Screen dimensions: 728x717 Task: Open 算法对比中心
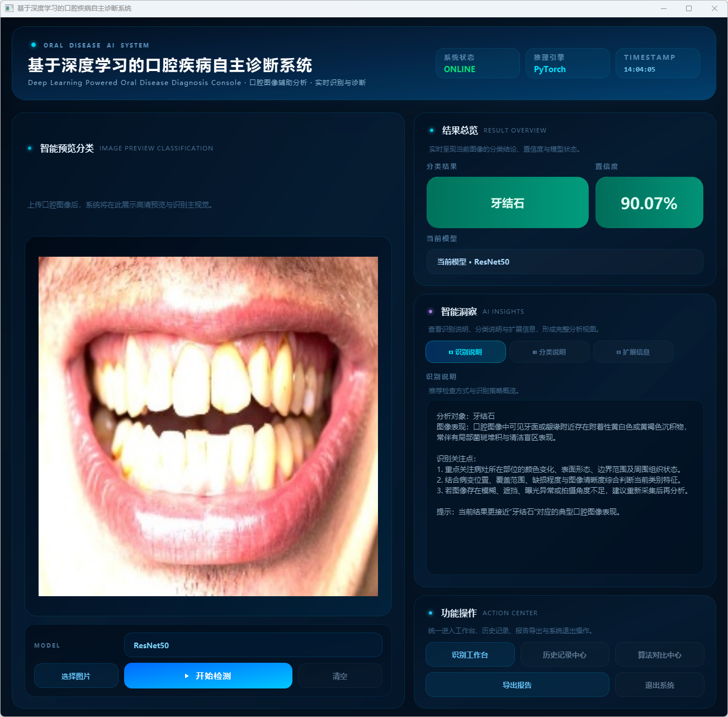click(x=659, y=655)
